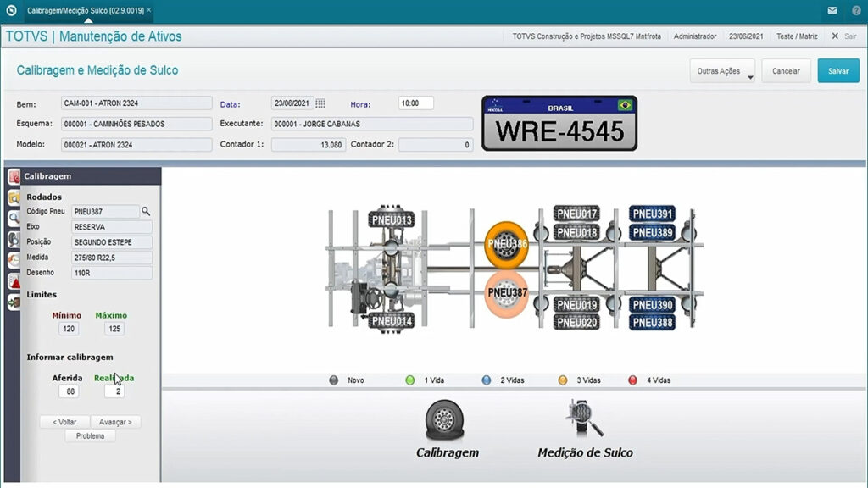Click the Mínimo limit field showing 120
868x488 pixels.
(69, 329)
